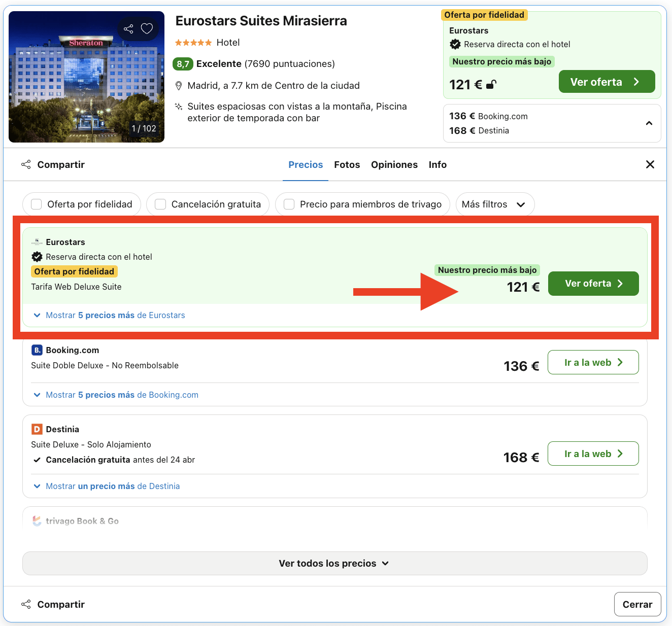Click the 8,7 Excelente rating badge

click(183, 64)
